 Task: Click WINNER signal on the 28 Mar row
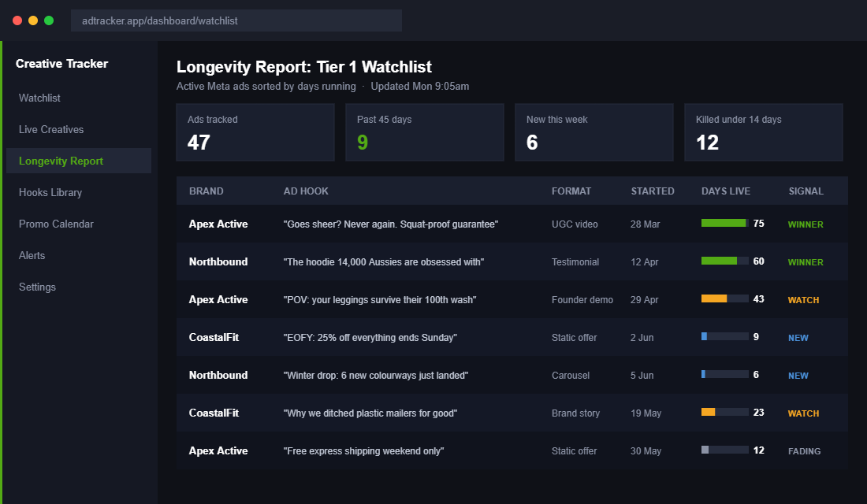(806, 224)
